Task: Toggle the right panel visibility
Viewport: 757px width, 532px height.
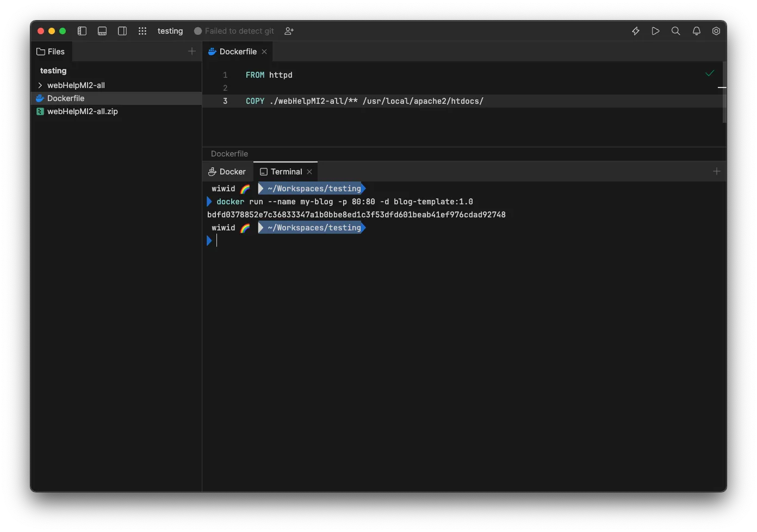Action: [122, 31]
